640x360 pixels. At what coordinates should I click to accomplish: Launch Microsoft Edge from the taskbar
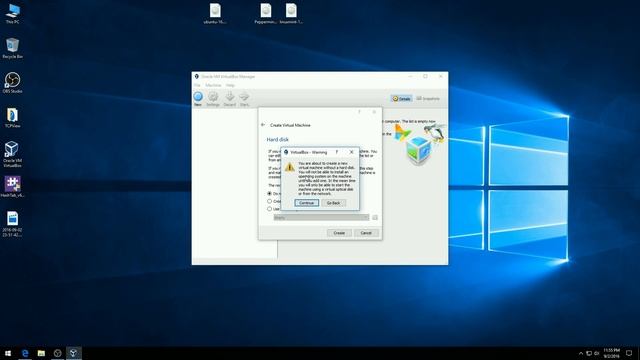point(25,353)
